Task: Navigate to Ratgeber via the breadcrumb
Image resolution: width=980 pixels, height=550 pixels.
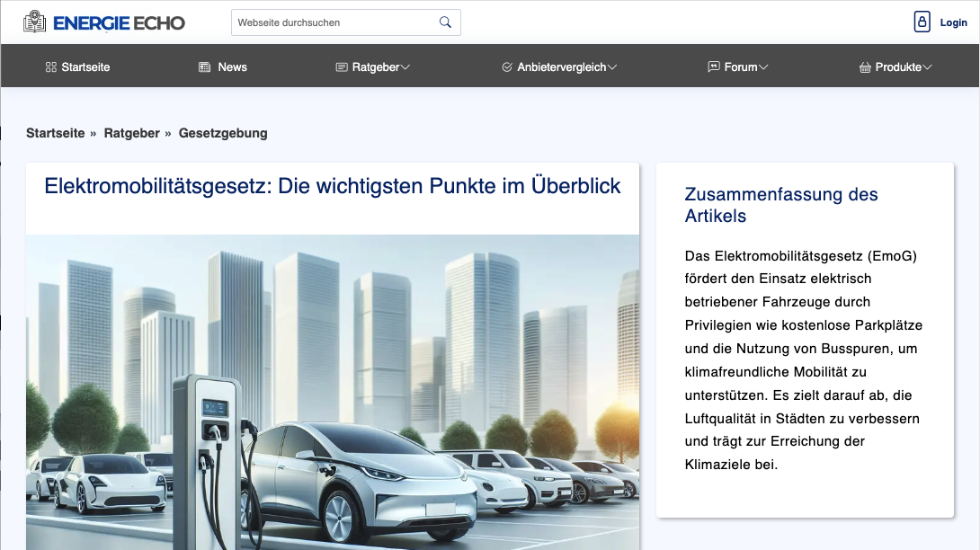Action: click(x=131, y=133)
